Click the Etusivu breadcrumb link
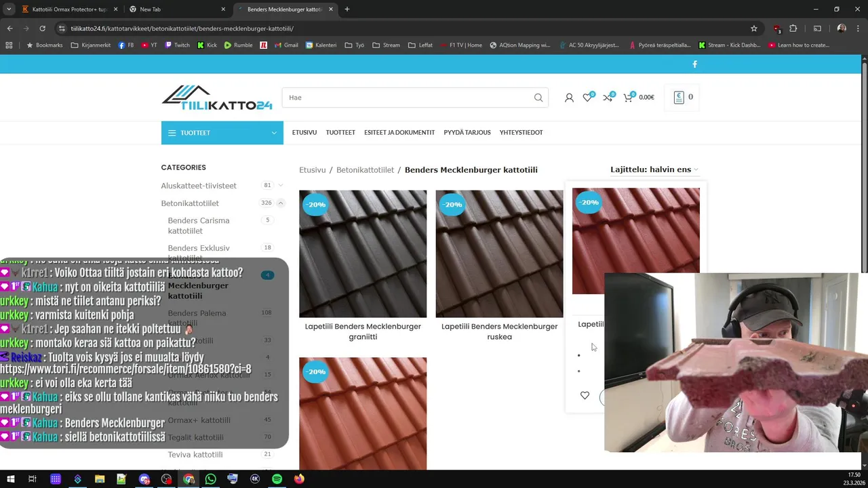Screen dimensions: 868x488 click(313, 170)
